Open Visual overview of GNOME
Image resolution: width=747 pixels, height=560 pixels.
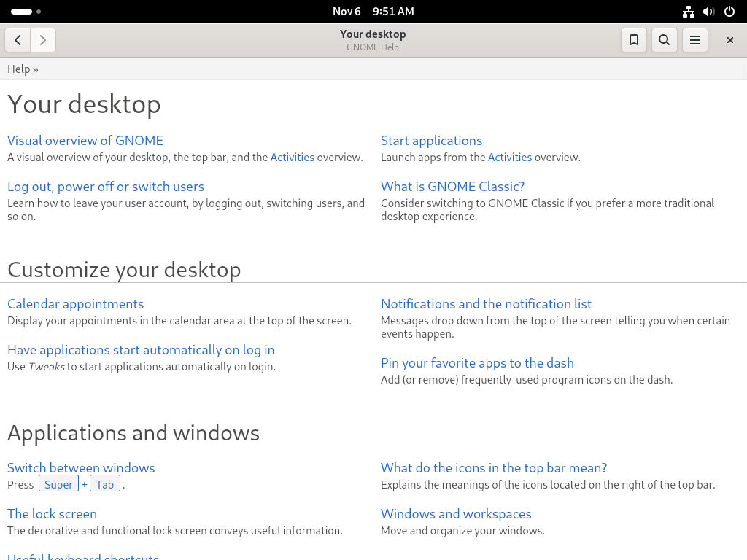(x=85, y=141)
